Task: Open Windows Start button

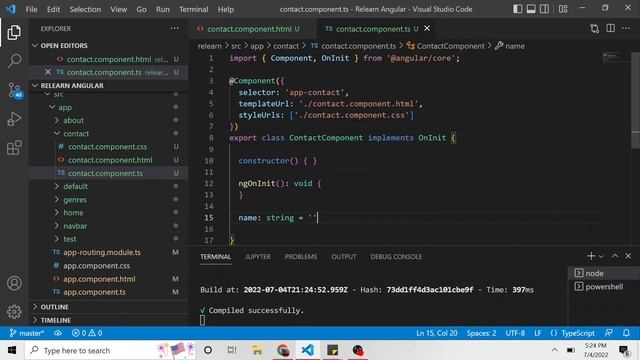Action: click(12, 350)
